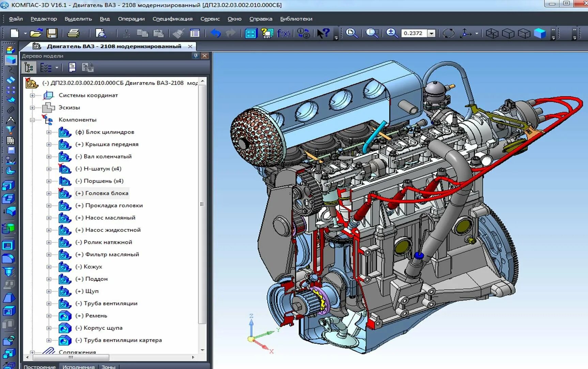Expand the Головка блока component
This screenshot has width=588, height=369.
point(49,193)
